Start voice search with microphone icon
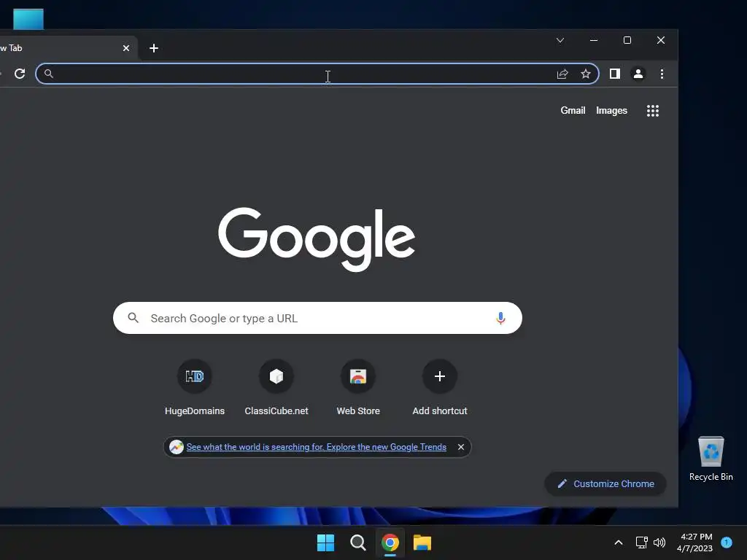This screenshot has width=747, height=560. 500,318
